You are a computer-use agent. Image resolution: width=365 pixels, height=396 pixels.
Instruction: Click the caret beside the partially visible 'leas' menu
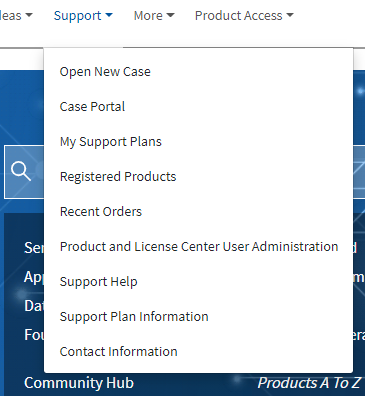coord(29,15)
